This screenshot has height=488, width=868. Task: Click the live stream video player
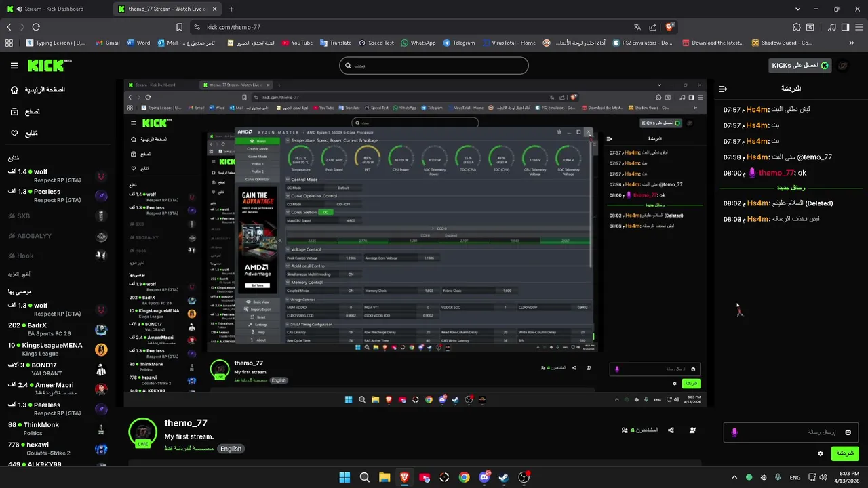[415, 243]
